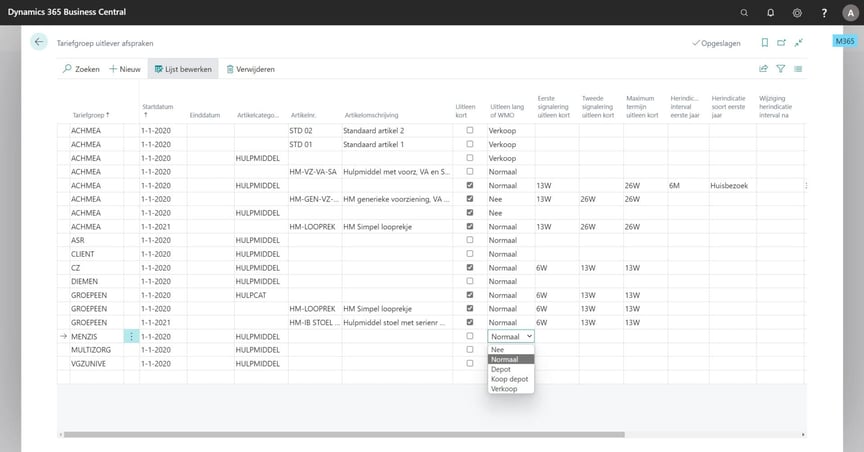Click the back arrow button
The width and height of the screenshot is (864, 452).
[x=39, y=42]
